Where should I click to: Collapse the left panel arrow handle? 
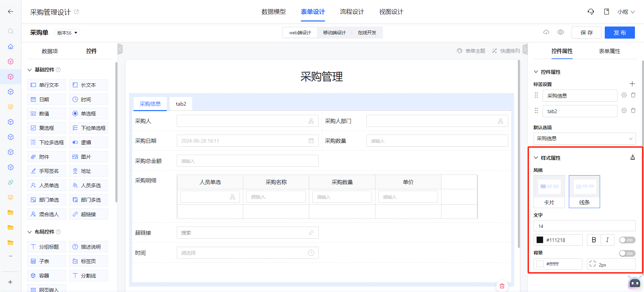click(120, 49)
